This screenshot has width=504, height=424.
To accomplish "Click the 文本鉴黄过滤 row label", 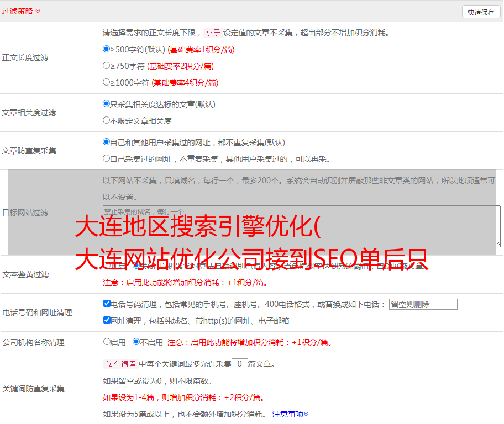I will click(26, 274).
